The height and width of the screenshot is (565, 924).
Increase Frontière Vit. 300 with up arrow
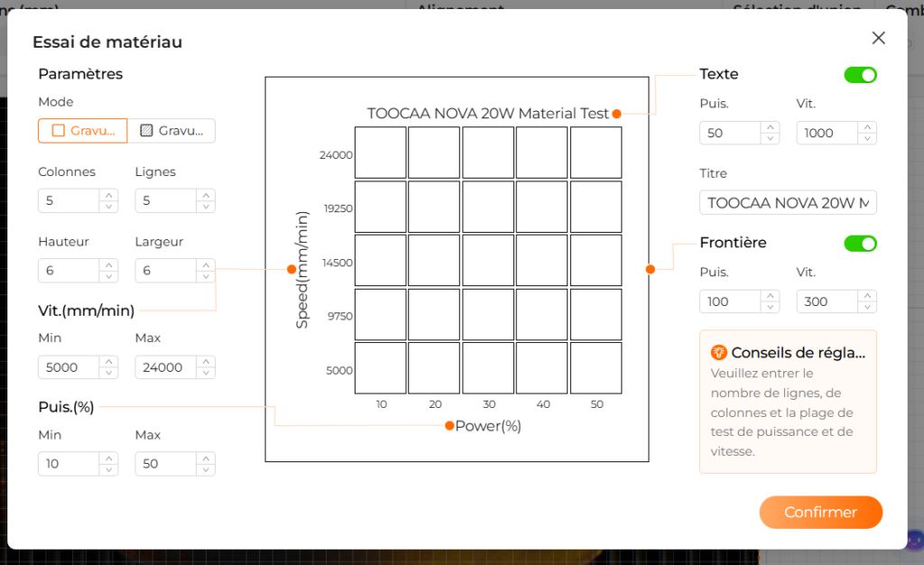tap(867, 296)
